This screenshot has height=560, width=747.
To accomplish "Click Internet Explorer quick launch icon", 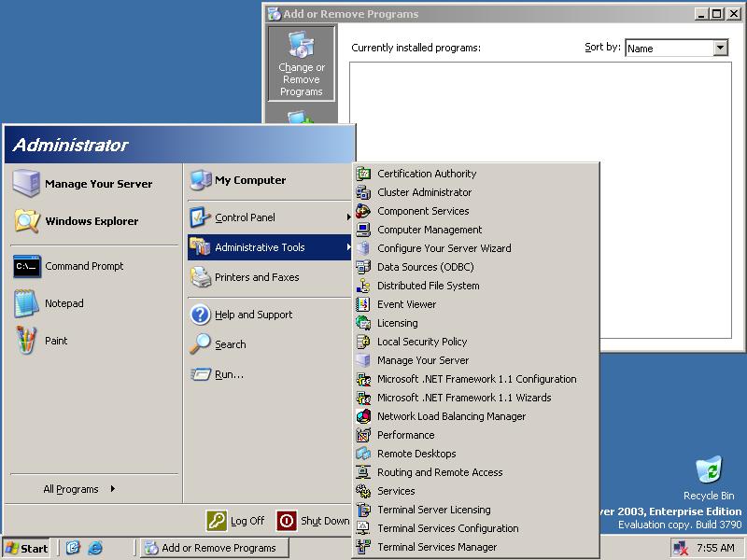I will tap(95, 548).
